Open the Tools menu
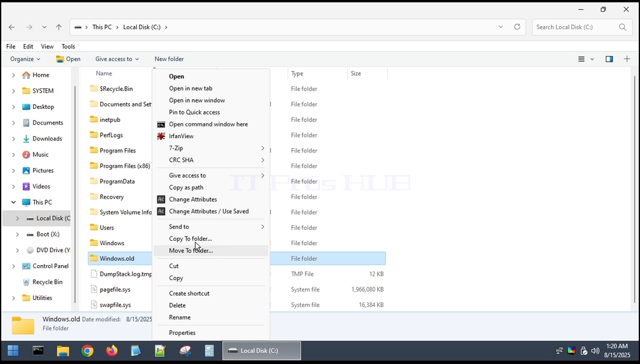 click(x=68, y=47)
